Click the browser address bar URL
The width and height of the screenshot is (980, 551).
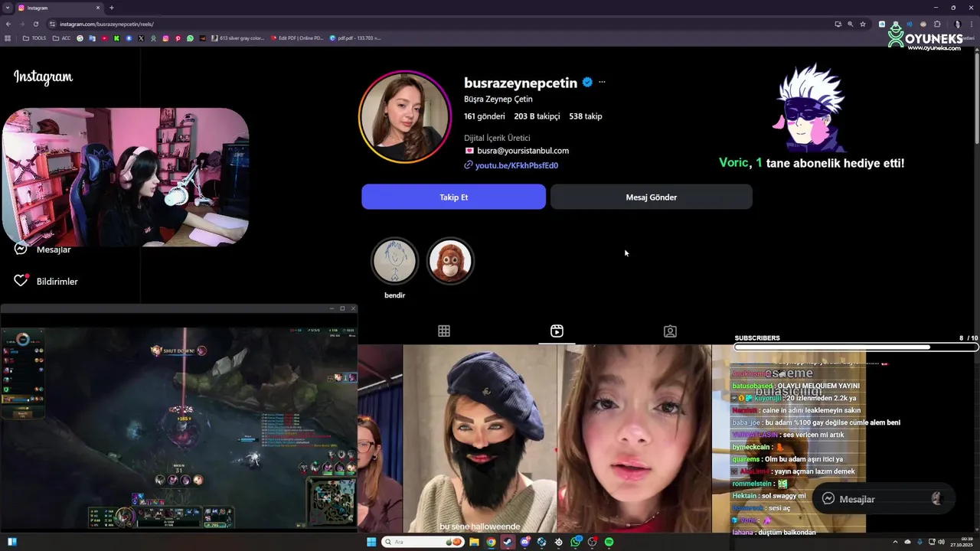pos(106,24)
